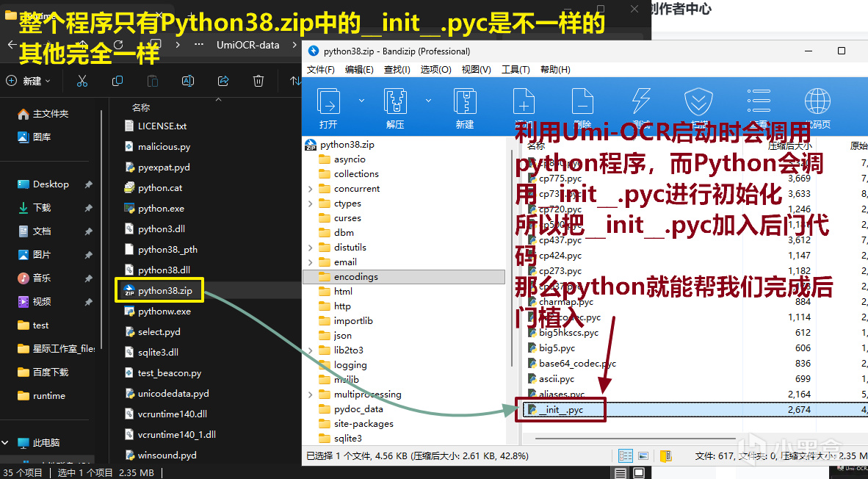Select python.exe in Explorer file list
The height and width of the screenshot is (479, 868).
(154, 209)
